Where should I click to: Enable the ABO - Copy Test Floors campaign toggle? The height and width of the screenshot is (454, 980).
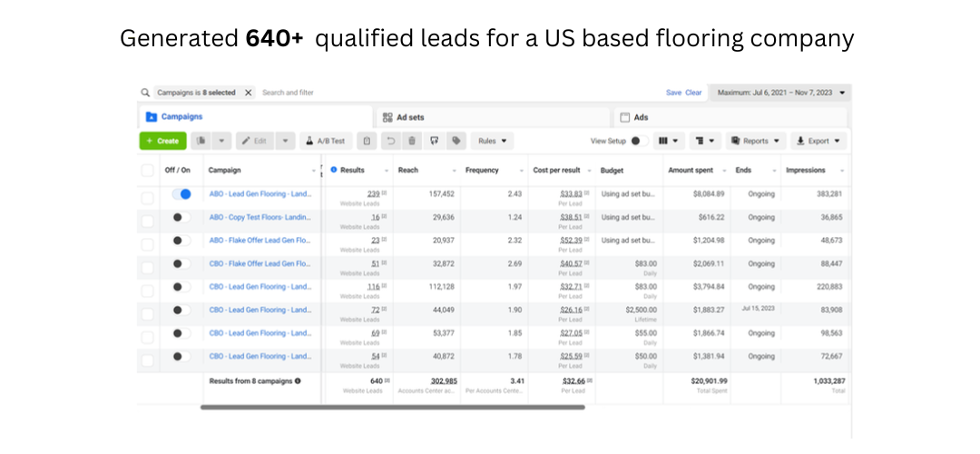pyautogui.click(x=181, y=218)
